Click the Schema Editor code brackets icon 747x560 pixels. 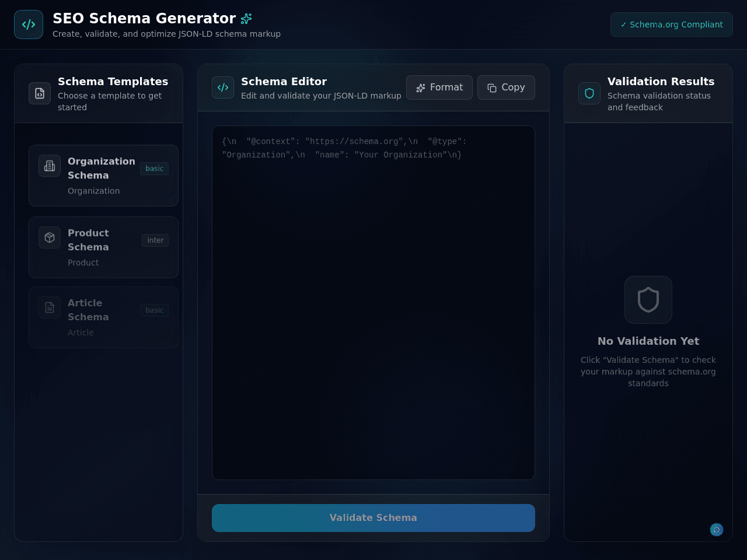point(223,87)
